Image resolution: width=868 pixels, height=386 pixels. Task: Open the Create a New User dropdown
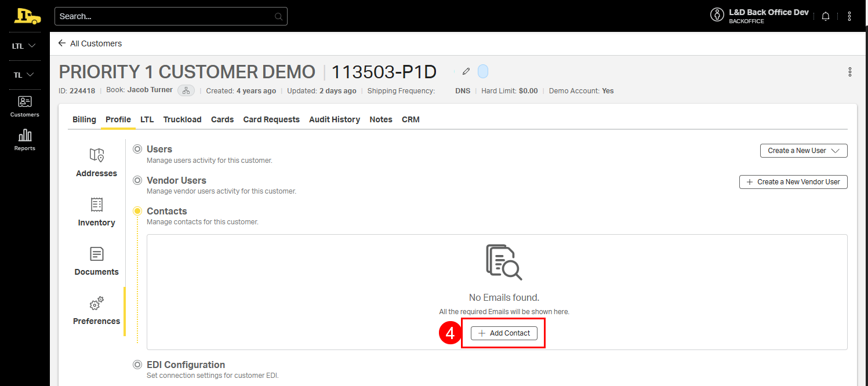pyautogui.click(x=803, y=151)
